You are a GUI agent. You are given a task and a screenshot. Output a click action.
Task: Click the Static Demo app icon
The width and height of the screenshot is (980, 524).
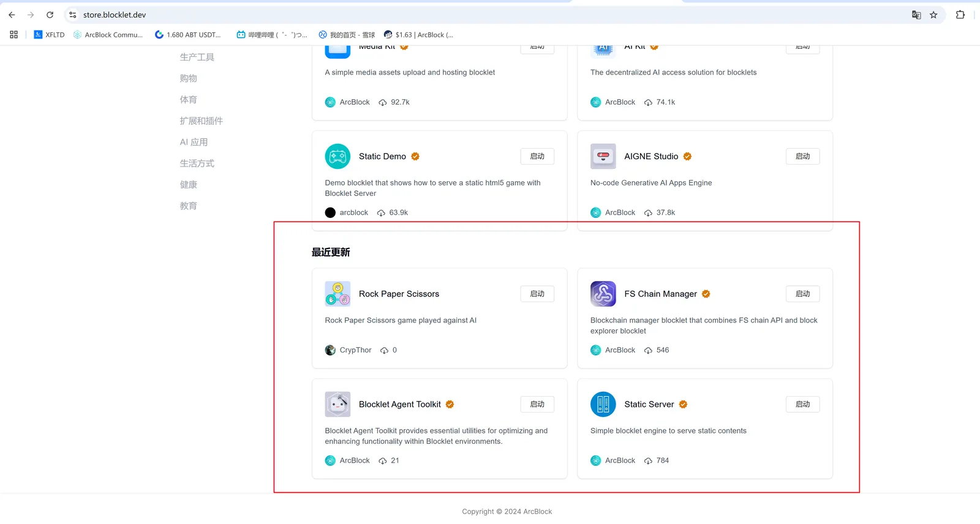pos(337,156)
